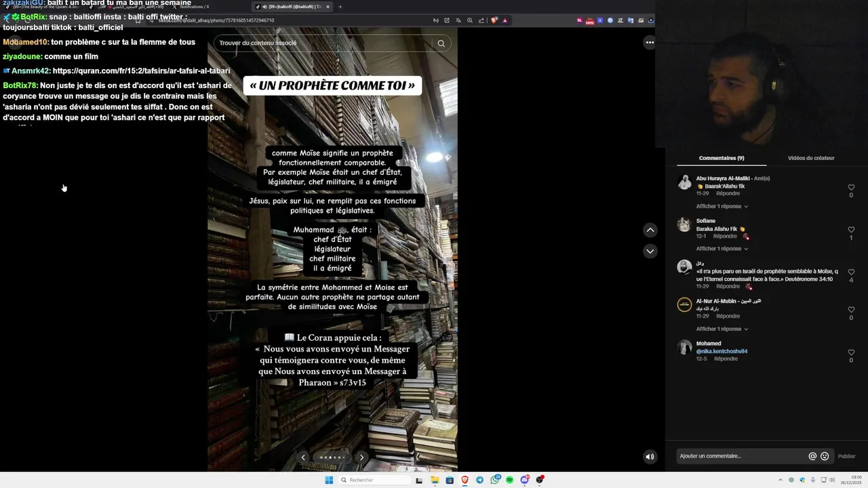Open Al-Nur Al-Mubin's profile avatar
The image size is (868, 488).
(684, 304)
